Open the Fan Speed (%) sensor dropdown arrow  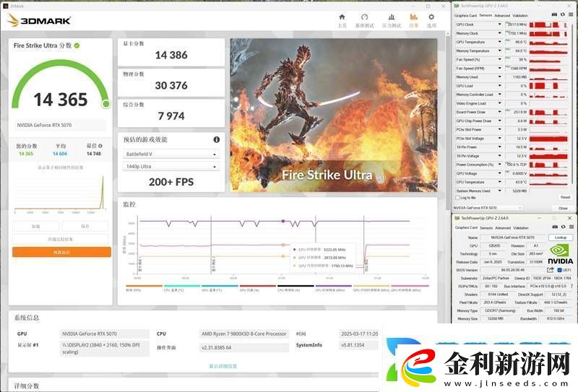(x=500, y=59)
